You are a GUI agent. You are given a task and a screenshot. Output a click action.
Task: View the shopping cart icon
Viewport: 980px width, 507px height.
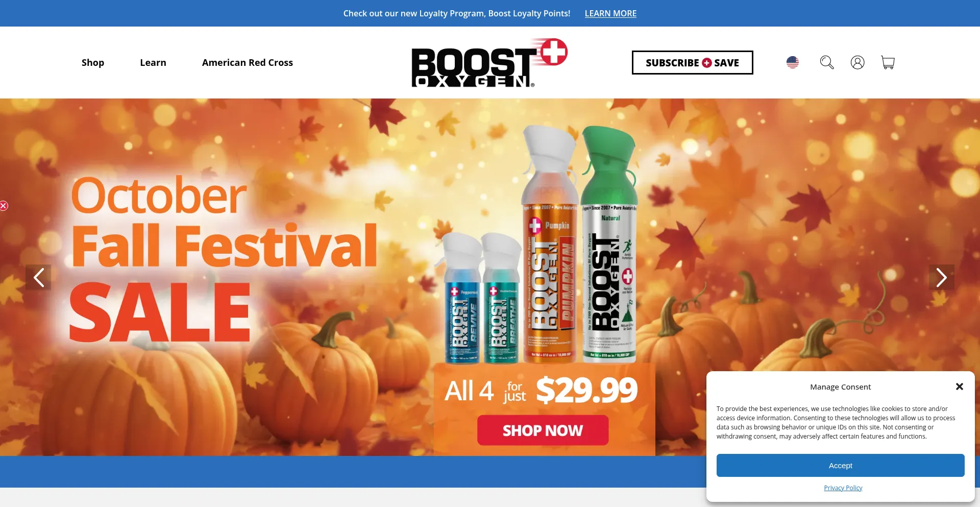click(x=888, y=62)
